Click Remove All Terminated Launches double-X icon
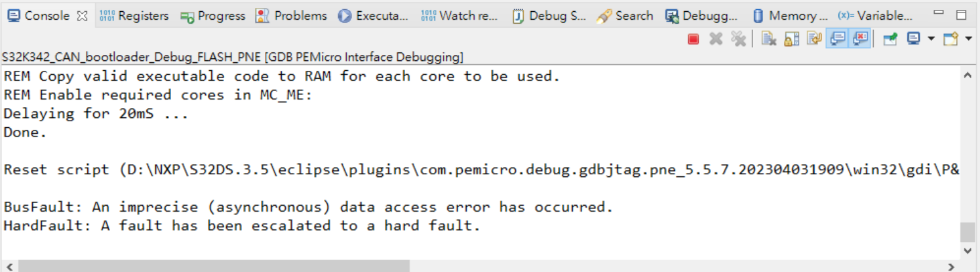980x272 pixels. pos(738,39)
